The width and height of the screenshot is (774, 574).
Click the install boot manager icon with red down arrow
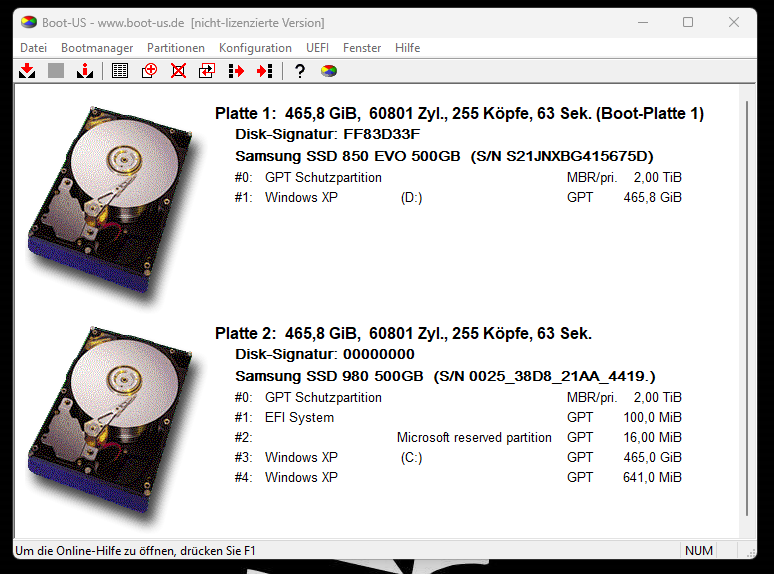pos(27,71)
